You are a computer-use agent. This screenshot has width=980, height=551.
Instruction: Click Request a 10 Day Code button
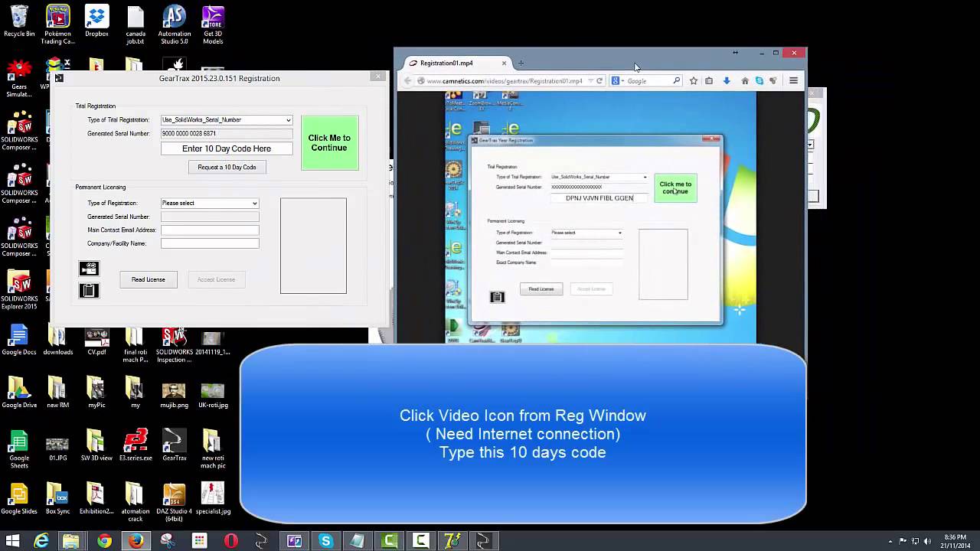227,167
